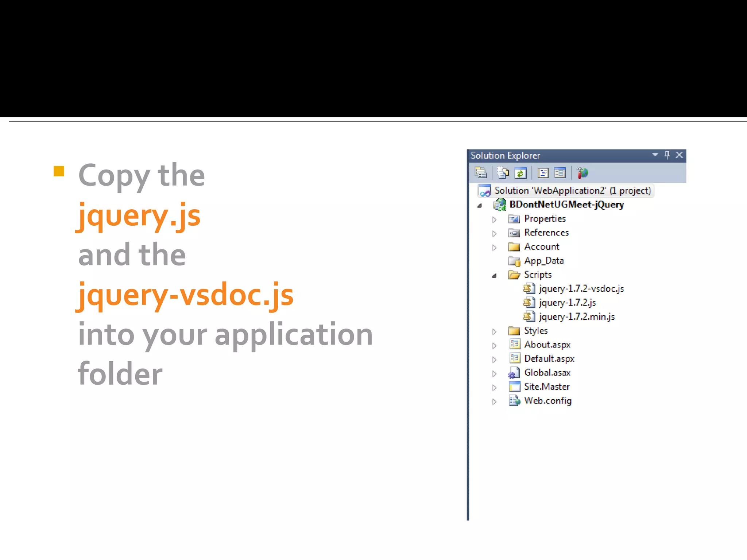Expand the Properties node

coord(494,219)
